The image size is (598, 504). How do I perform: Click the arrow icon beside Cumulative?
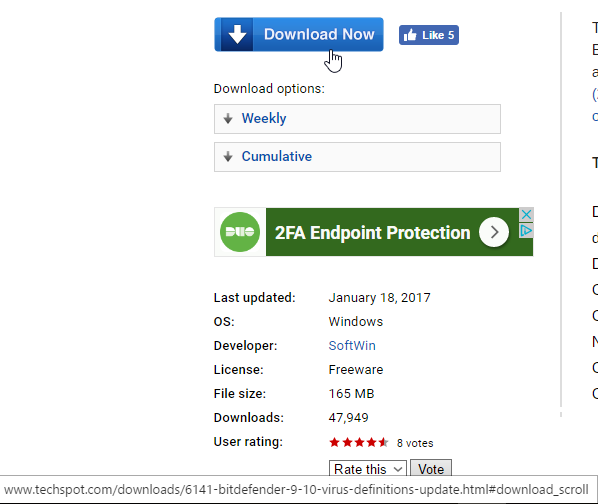[228, 157]
